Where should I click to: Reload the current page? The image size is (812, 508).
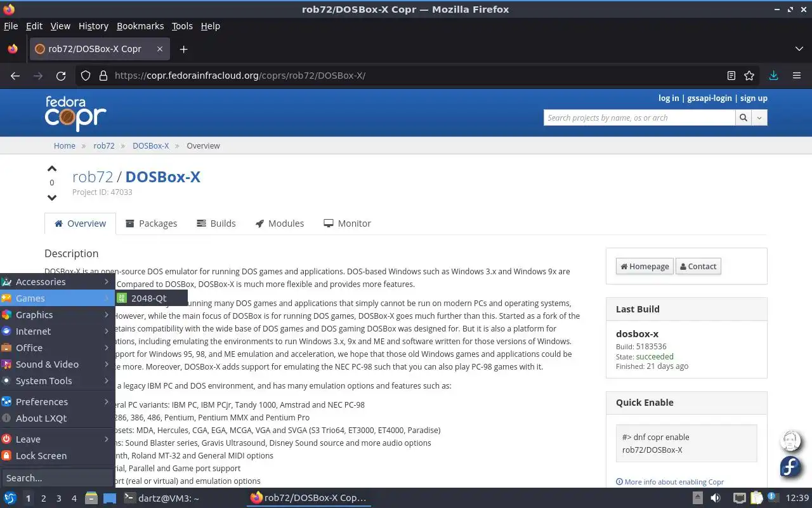coord(61,76)
